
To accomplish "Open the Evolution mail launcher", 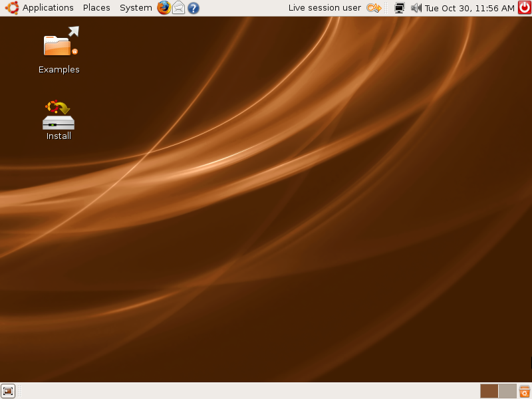I will pyautogui.click(x=178, y=8).
